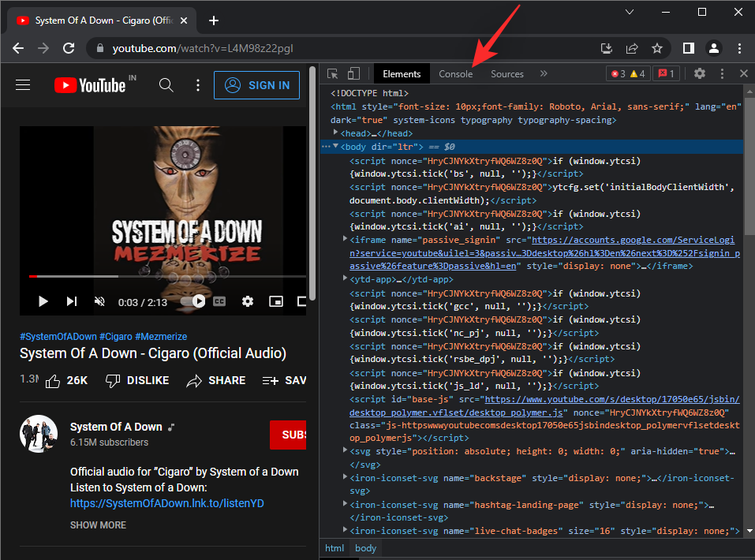Screen dimensions: 755x560
Task: Expand the backstage iron-iconset-svg node
Action: (345, 477)
